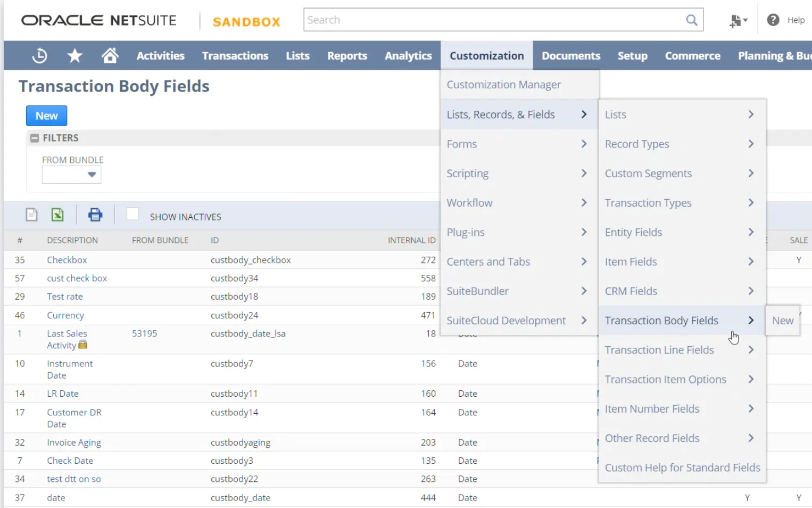Viewport: 812px width, 508px height.
Task: Open the Recent Records clock icon
Action: pyautogui.click(x=39, y=55)
